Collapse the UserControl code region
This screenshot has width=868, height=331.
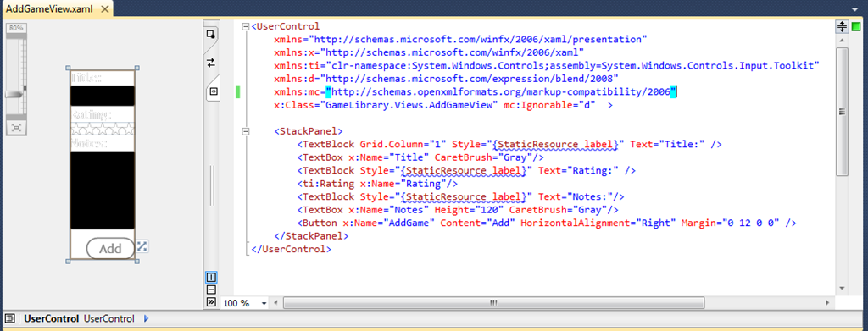point(245,26)
